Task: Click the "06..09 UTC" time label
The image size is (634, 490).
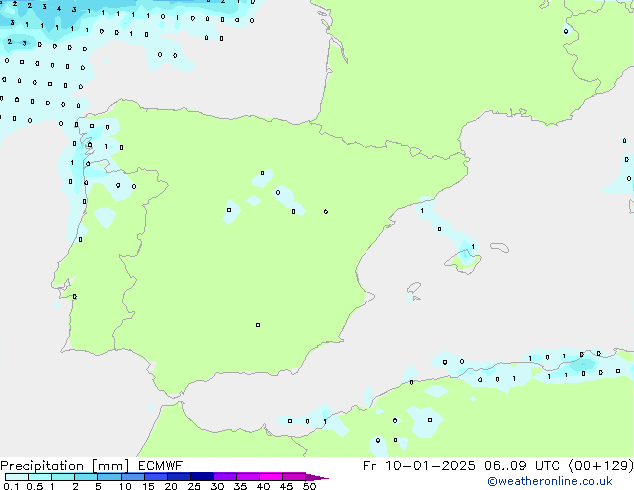Action: [x=522, y=466]
